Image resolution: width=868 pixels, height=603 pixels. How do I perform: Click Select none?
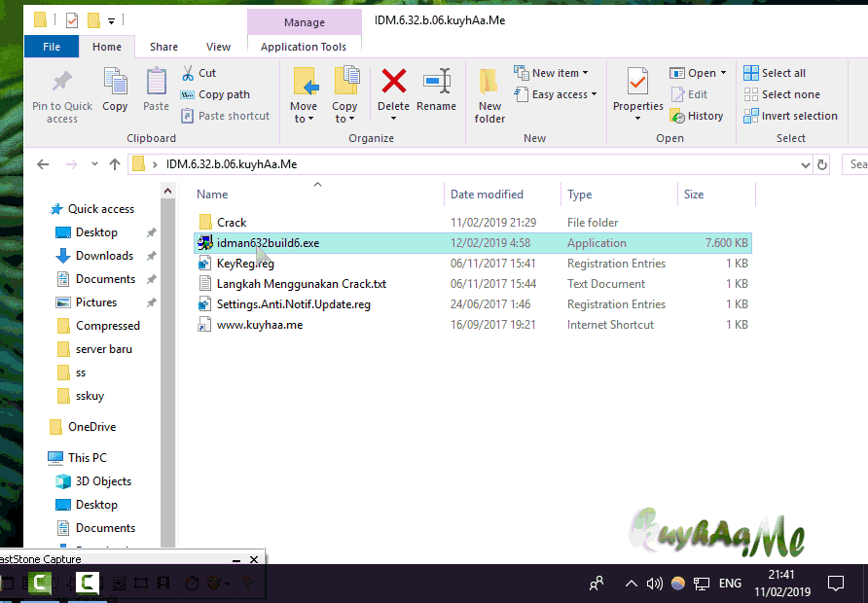(781, 94)
